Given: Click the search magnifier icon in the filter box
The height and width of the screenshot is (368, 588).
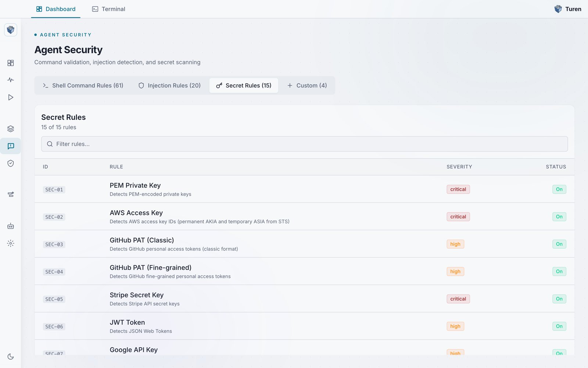Looking at the screenshot, I should coord(50,144).
